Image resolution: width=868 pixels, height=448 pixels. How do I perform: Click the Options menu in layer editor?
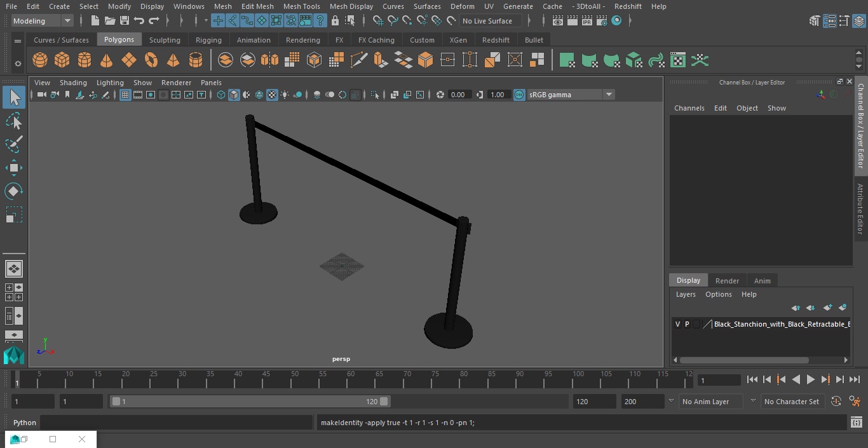pos(719,294)
